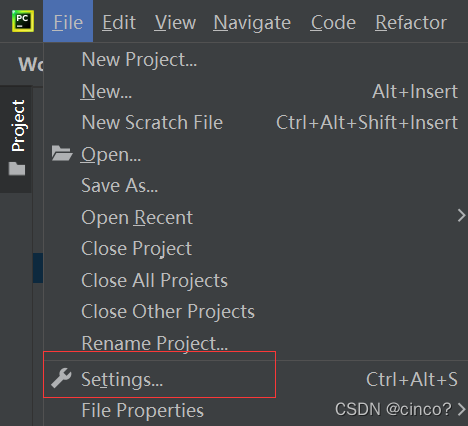Open the Refactor menu

(411, 22)
